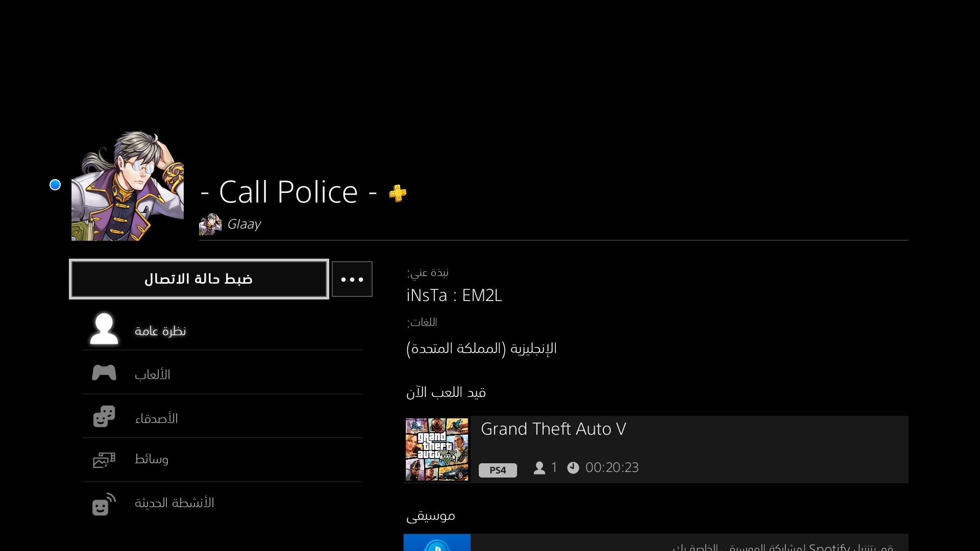Click the iNsTa : EM2L about text
This screenshot has width=980, height=551.
point(454,295)
